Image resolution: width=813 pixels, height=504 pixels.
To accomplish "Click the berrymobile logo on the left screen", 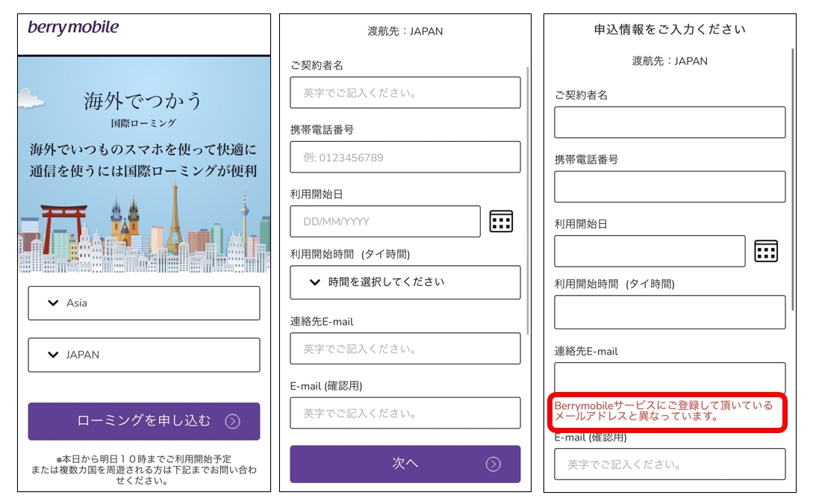I will pos(73,28).
